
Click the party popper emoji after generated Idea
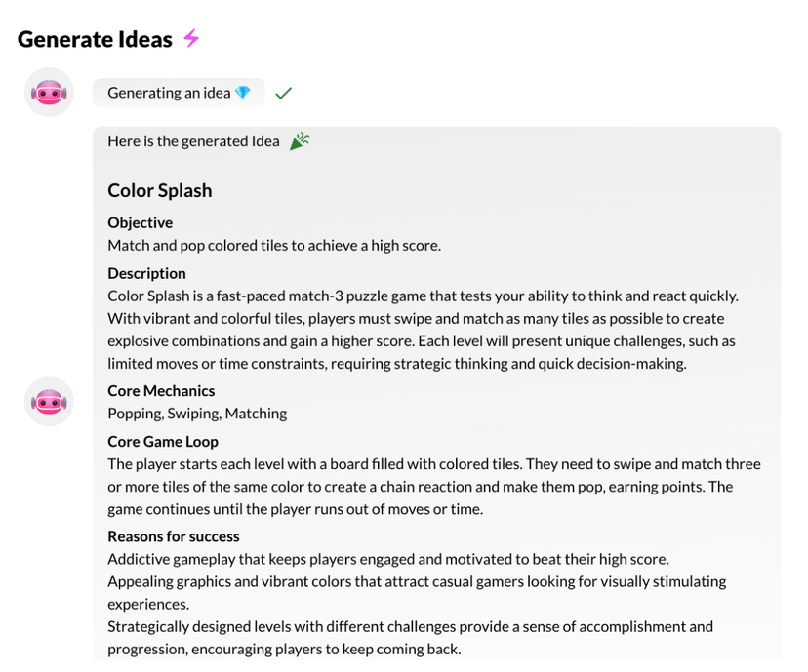point(299,139)
